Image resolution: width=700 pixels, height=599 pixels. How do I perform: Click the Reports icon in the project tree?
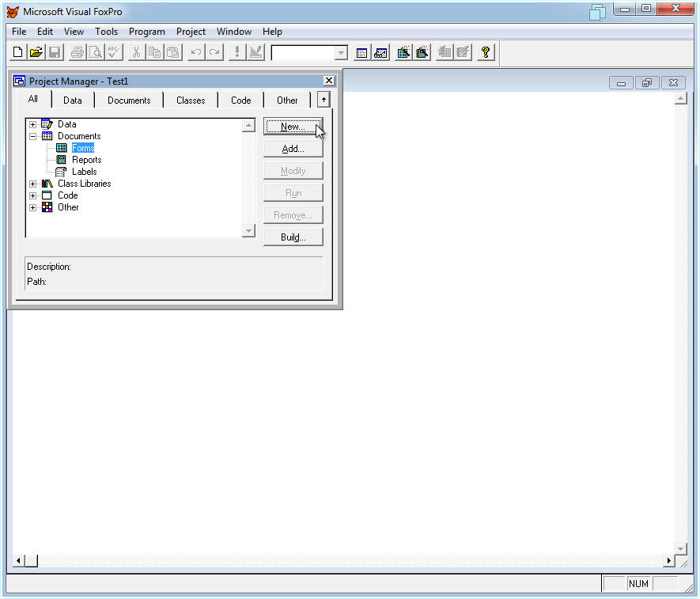point(62,160)
